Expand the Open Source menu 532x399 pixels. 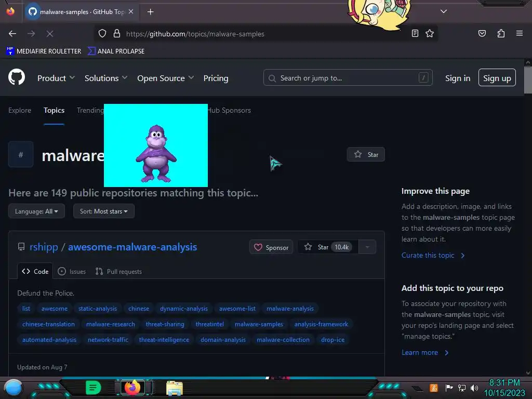click(x=166, y=78)
